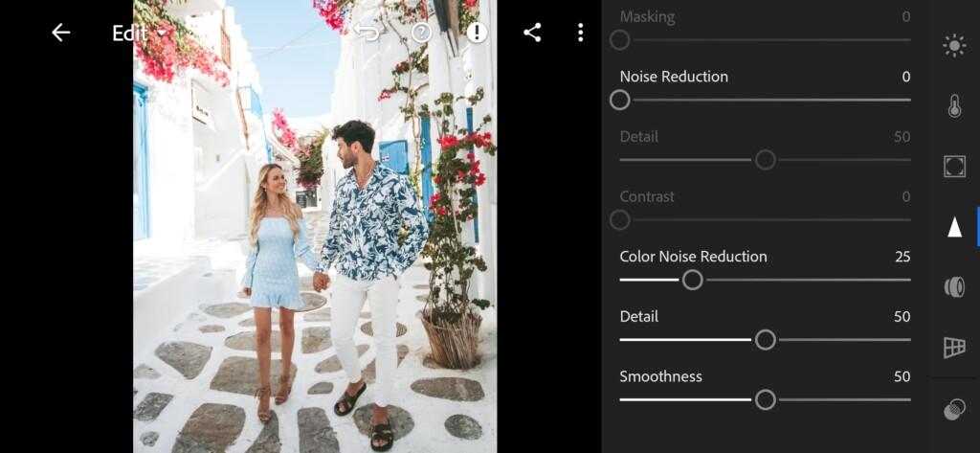Open the Edit mode dropdown
980x453 pixels.
tap(139, 34)
